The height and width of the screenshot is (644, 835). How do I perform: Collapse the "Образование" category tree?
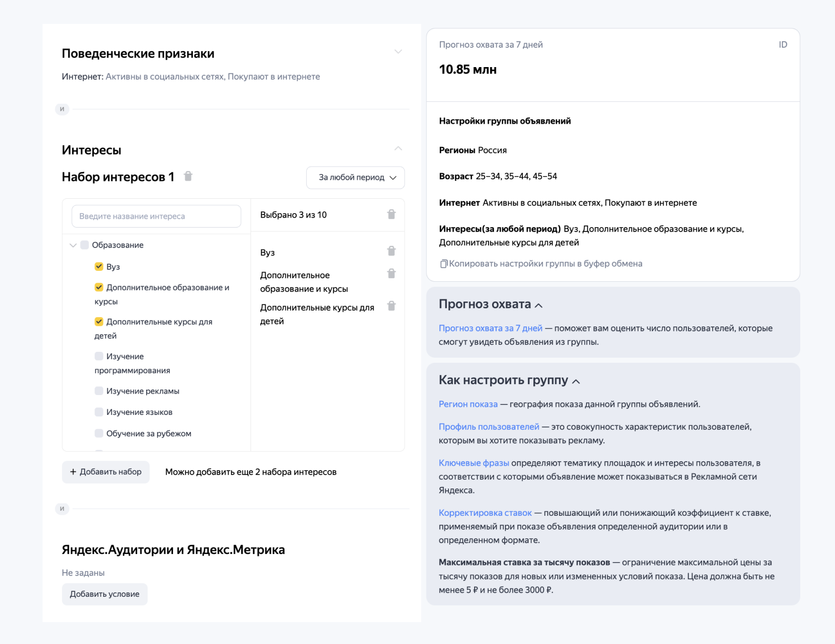pos(72,244)
